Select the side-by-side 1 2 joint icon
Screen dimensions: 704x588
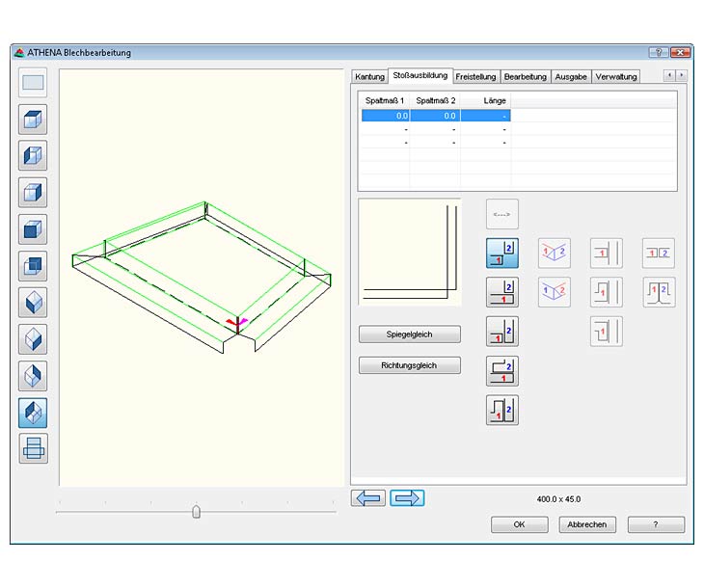pyautogui.click(x=659, y=254)
